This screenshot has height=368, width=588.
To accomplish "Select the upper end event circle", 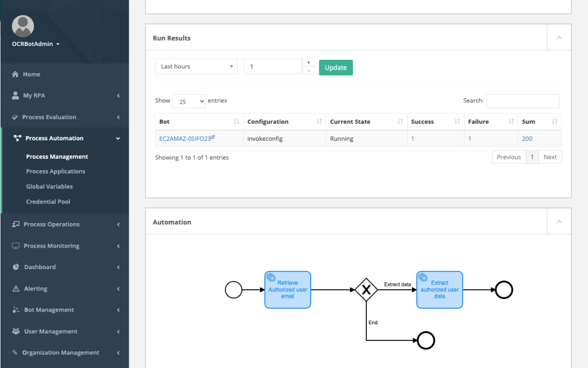I will coord(504,290).
